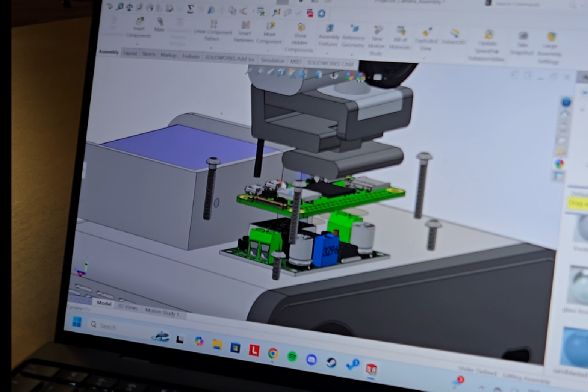The height and width of the screenshot is (392, 588).
Task: Click the view settings monitor icon in heads-up toolbar
Action: 377,78
